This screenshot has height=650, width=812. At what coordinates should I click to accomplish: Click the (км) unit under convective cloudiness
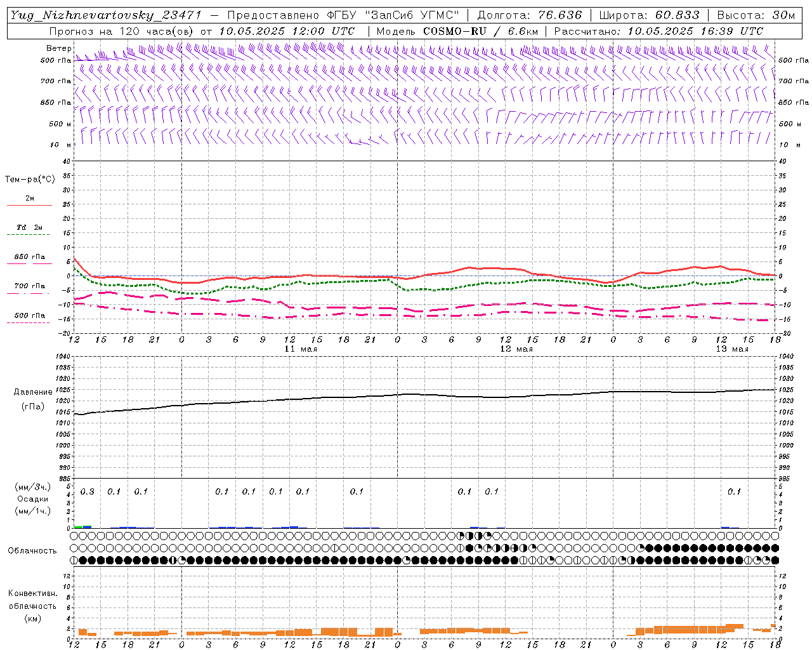[x=32, y=618]
